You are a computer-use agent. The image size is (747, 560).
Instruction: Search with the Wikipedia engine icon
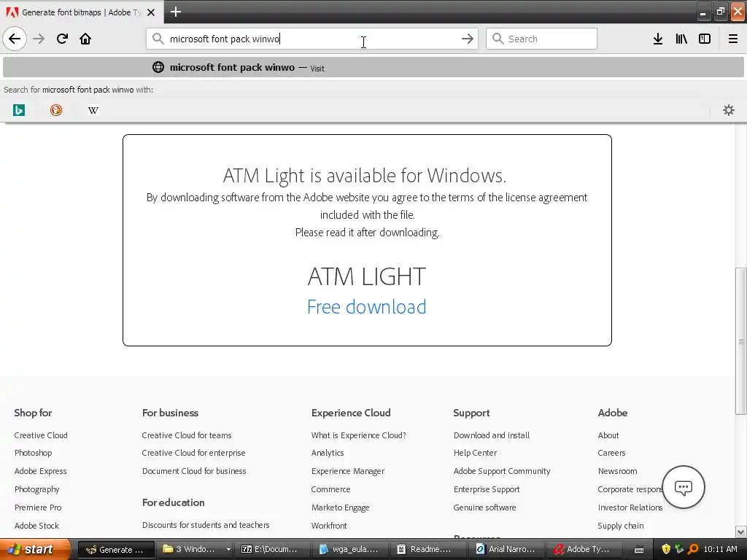coord(93,110)
